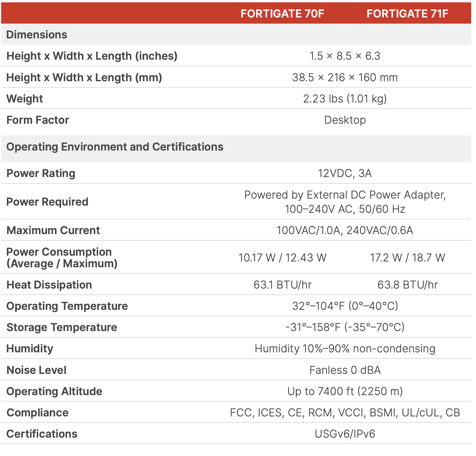
Task: Click the Height x Width x Length (inches) label
Action: click(x=92, y=56)
